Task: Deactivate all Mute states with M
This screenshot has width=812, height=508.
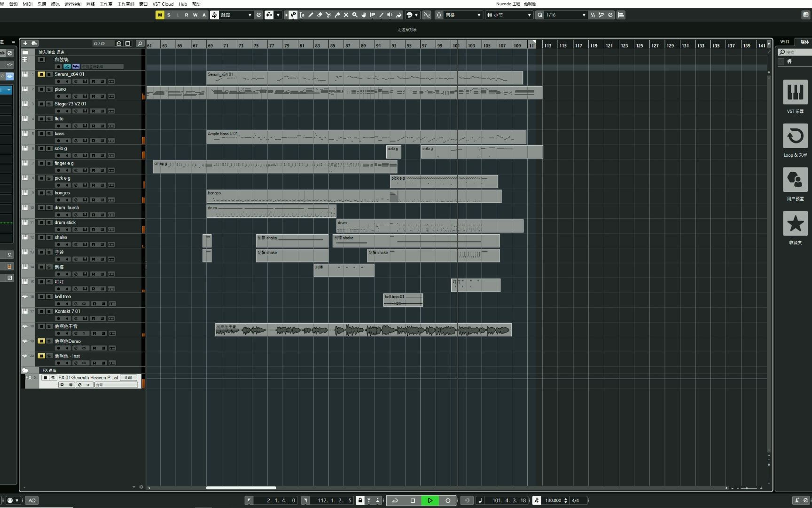Action: (160, 15)
